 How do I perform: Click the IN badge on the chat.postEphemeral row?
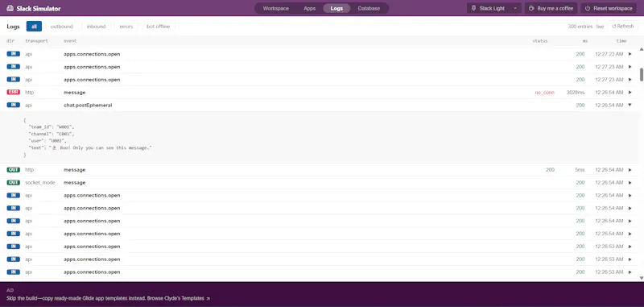[13, 106]
